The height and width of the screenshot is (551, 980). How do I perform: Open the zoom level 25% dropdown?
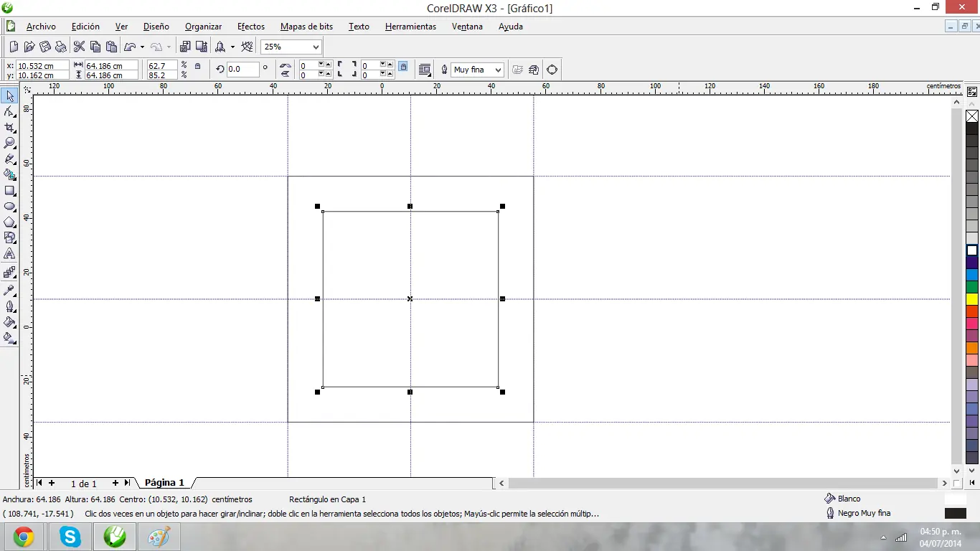point(315,47)
